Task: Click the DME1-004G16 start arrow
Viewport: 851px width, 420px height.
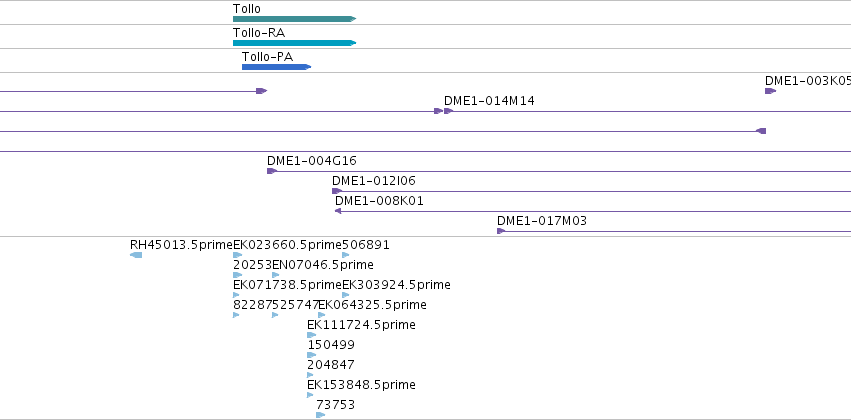Action: tap(272, 171)
